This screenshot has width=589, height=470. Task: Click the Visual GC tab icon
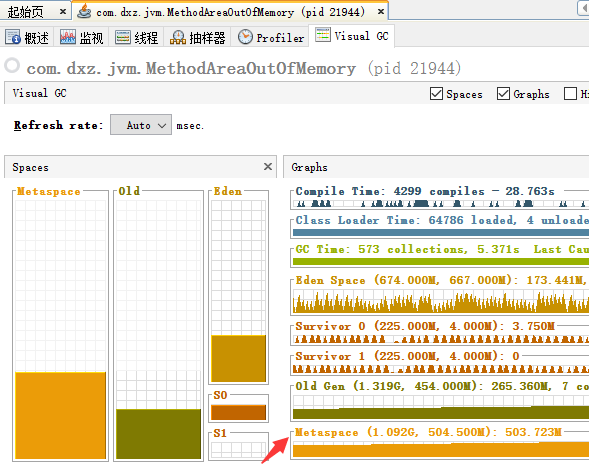click(323, 35)
